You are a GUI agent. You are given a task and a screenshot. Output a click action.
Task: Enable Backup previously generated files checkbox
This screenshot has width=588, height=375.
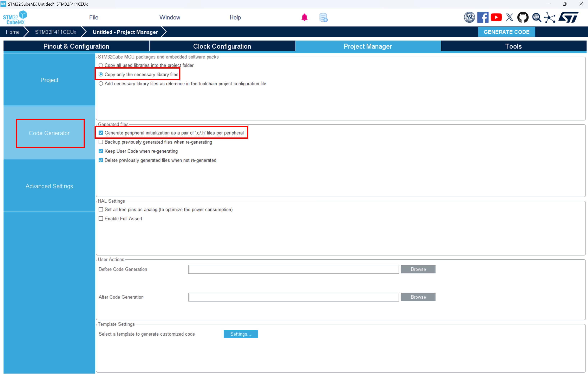tap(101, 142)
